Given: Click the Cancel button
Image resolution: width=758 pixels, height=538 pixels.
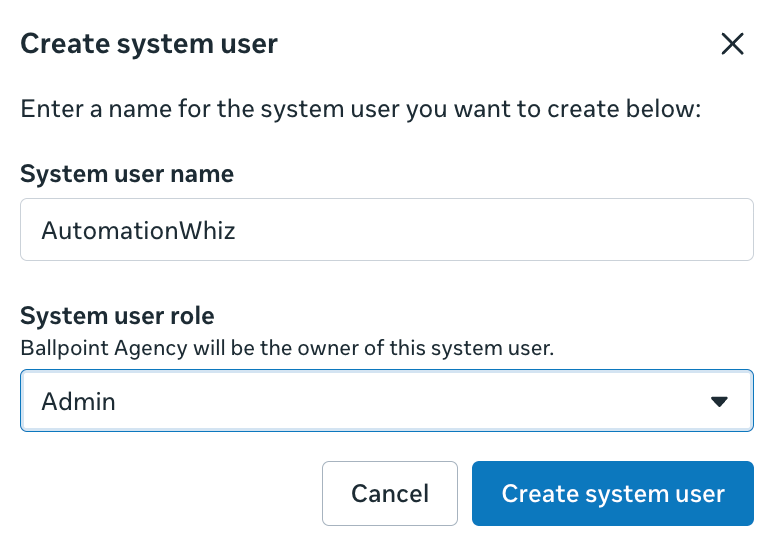Looking at the screenshot, I should click(390, 494).
